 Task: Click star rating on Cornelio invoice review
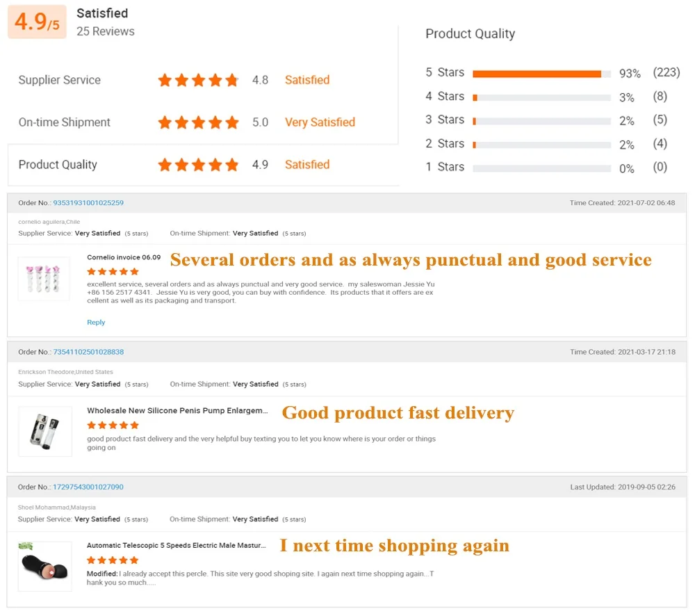(x=113, y=272)
